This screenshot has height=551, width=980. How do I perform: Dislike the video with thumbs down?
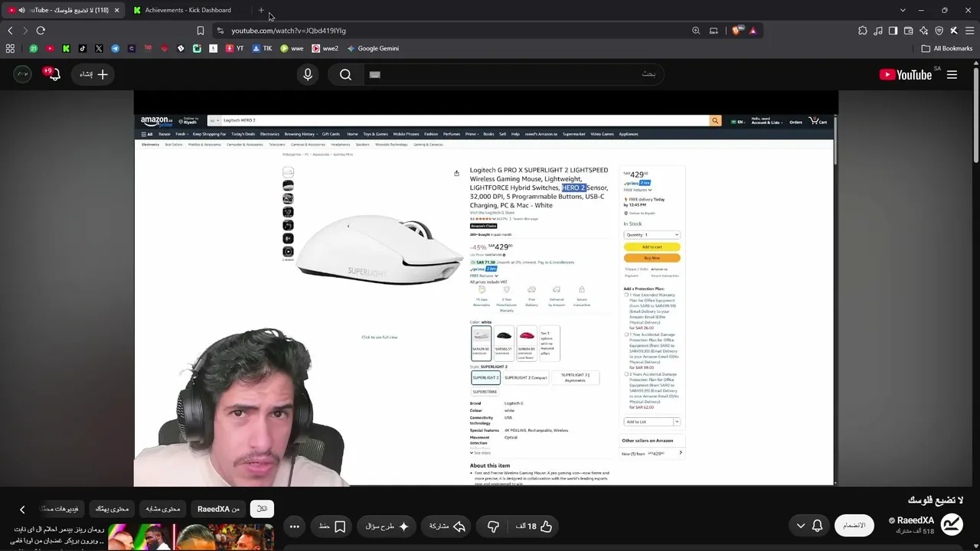[x=493, y=527]
